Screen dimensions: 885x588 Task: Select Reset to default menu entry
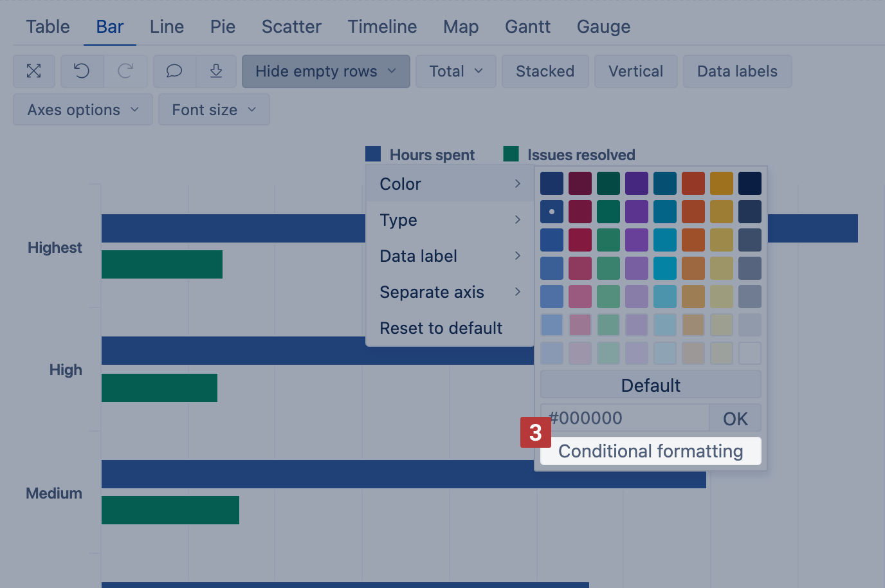click(441, 328)
